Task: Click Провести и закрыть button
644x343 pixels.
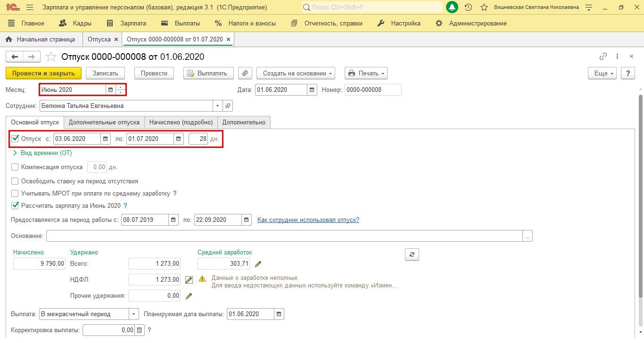Action: (43, 73)
